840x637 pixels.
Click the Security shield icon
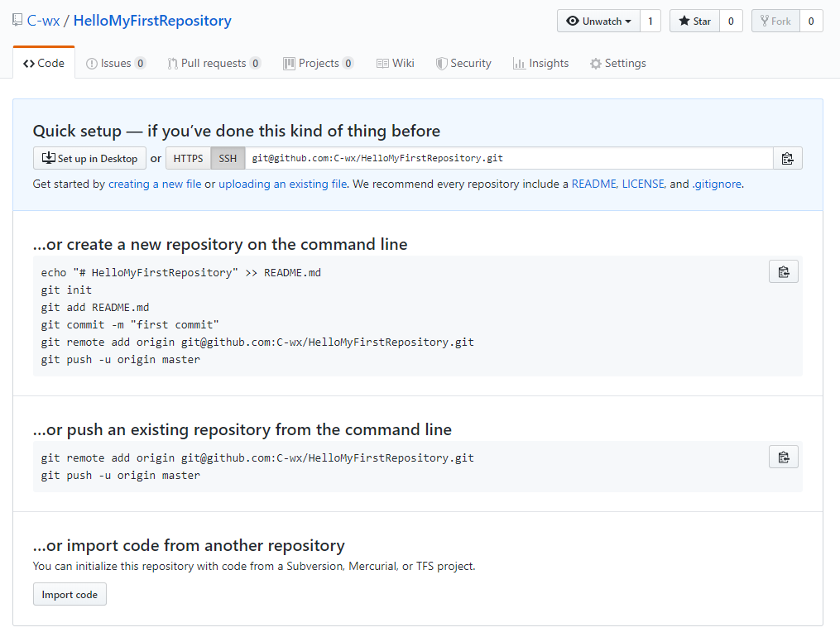441,64
